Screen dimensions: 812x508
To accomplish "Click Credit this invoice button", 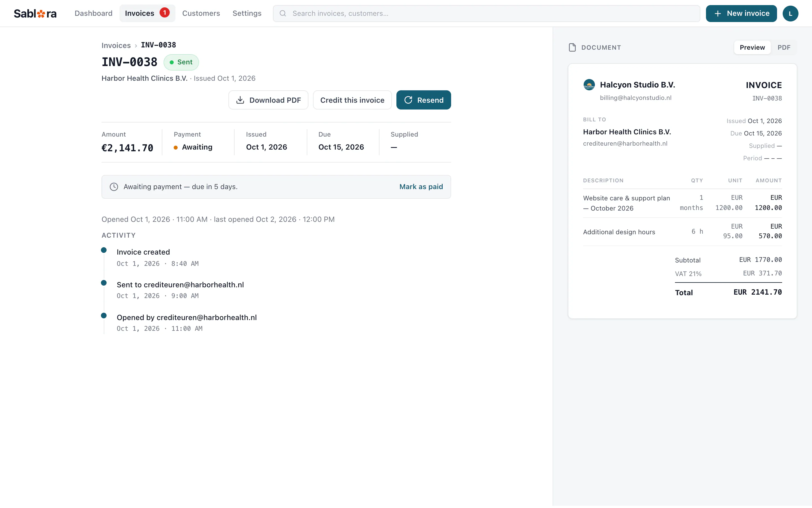I will tap(352, 100).
